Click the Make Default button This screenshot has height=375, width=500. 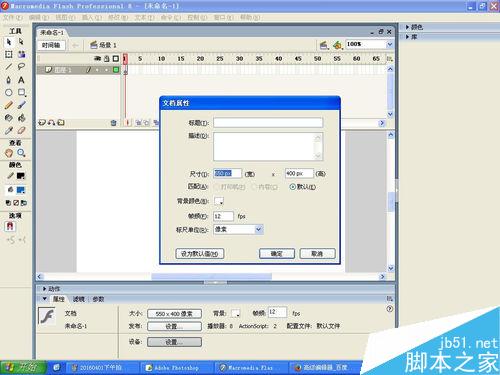(200, 254)
